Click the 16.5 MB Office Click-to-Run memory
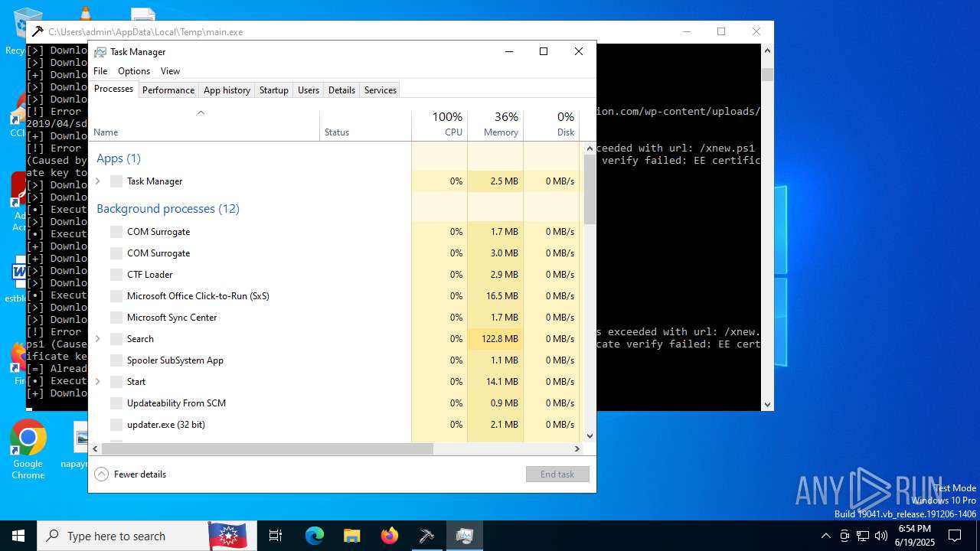This screenshot has width=980, height=551. pyautogui.click(x=504, y=296)
